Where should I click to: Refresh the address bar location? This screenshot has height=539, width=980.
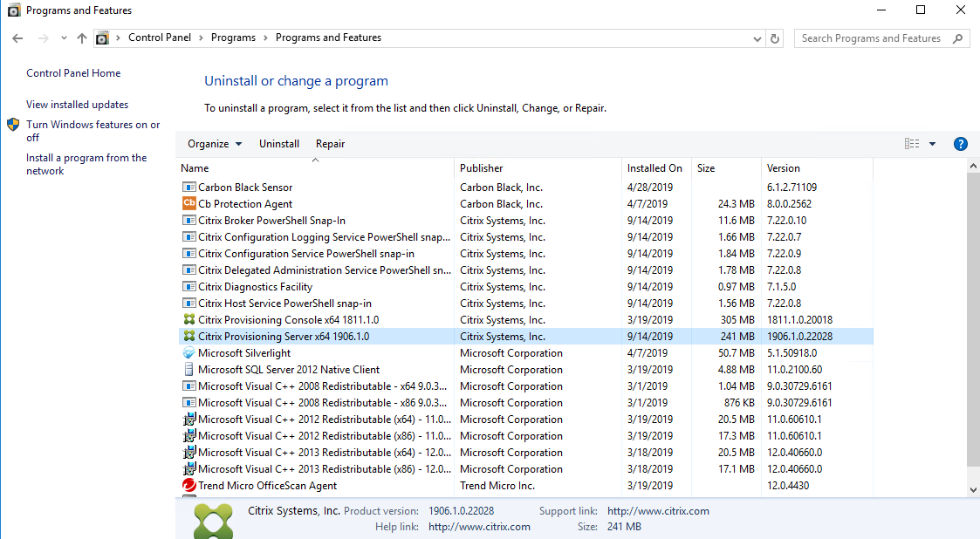[775, 38]
